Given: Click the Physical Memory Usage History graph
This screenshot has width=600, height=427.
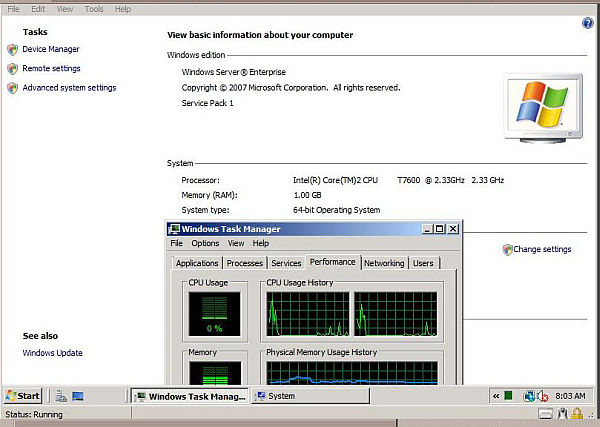Looking at the screenshot, I should pyautogui.click(x=352, y=373).
